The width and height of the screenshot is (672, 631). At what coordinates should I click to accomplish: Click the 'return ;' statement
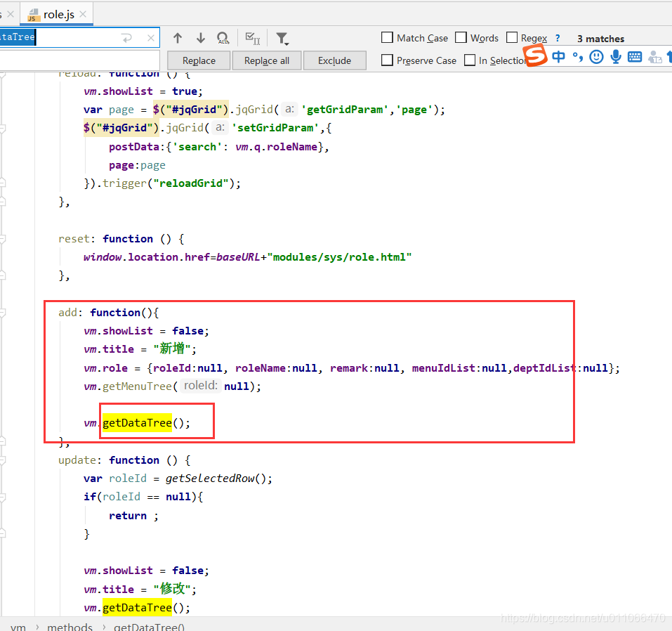[133, 516]
